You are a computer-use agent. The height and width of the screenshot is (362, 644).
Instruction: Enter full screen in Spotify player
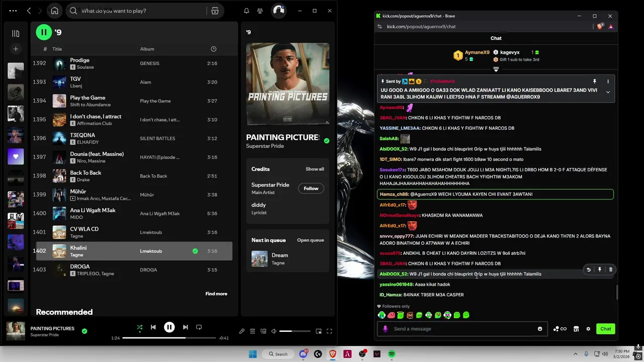coord(329,331)
